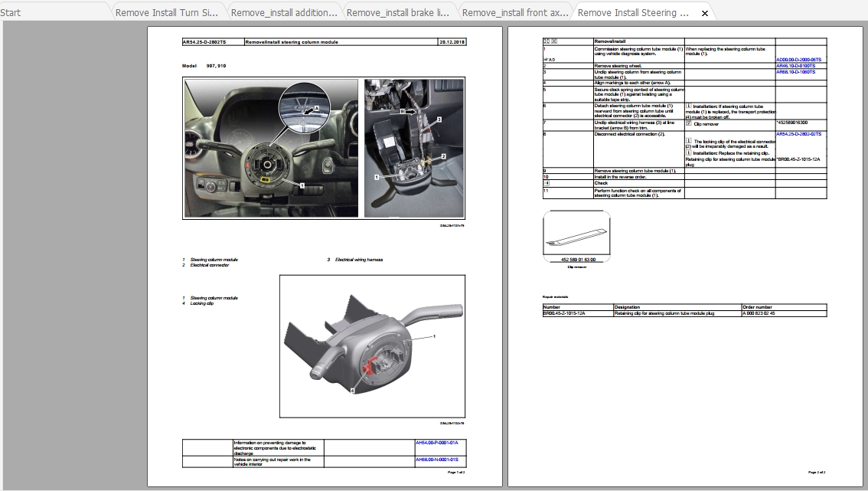Click step 5 'Secure clock spring contact' text
This screenshot has width=868, height=491.
click(x=639, y=94)
